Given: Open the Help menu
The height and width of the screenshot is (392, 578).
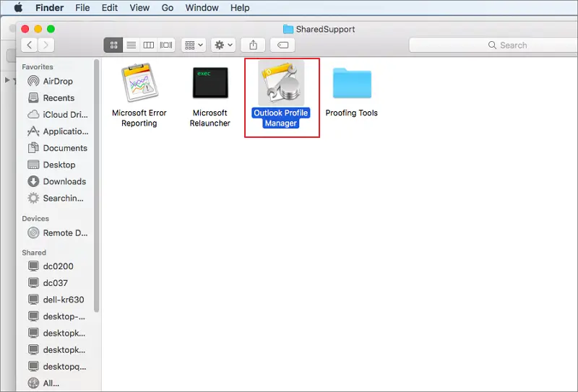Looking at the screenshot, I should 240,8.
